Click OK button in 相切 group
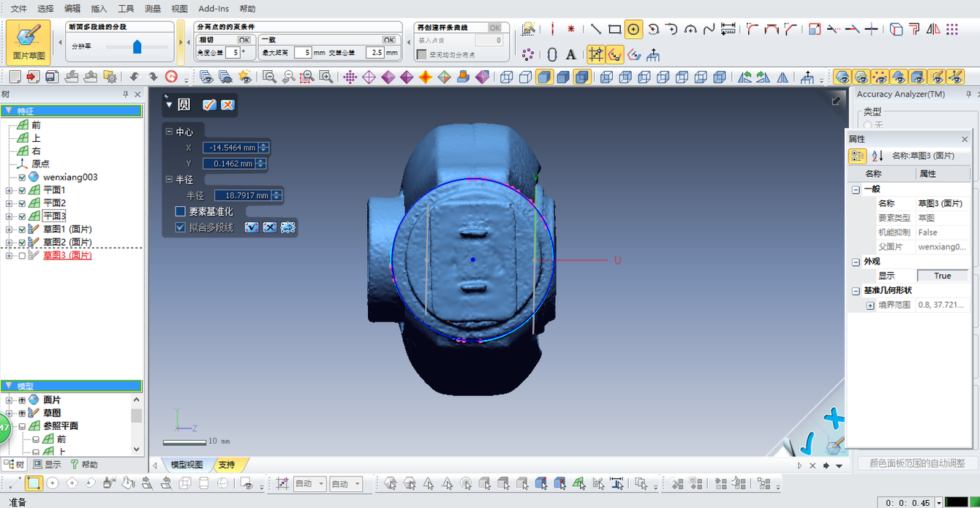 pyautogui.click(x=244, y=39)
